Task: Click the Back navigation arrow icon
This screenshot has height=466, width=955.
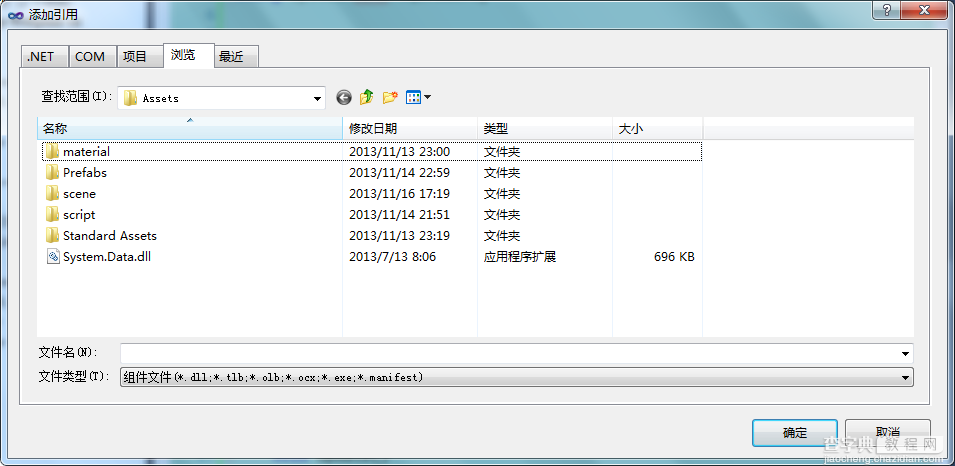Action: pyautogui.click(x=344, y=97)
